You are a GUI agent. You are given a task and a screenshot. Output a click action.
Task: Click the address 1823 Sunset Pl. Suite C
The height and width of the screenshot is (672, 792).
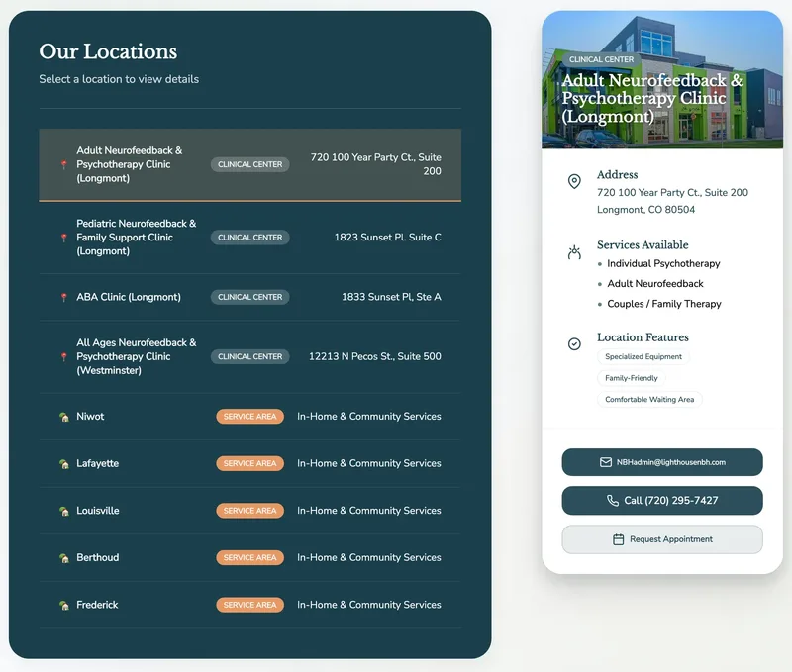click(x=387, y=238)
